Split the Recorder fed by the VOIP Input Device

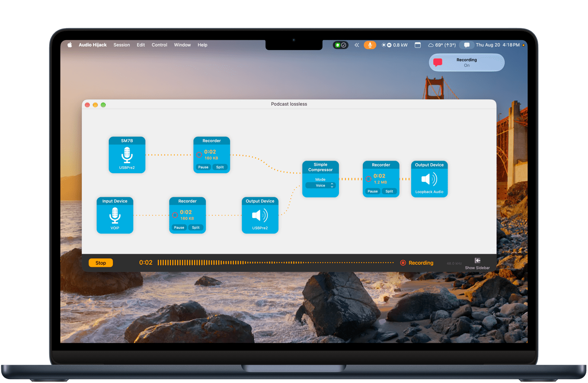tap(196, 228)
